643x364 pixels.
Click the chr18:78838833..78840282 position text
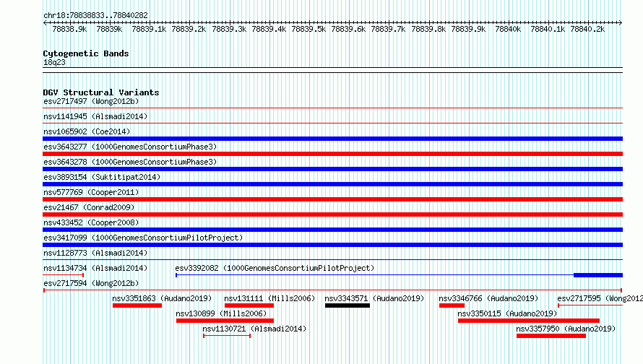pyautogui.click(x=95, y=15)
